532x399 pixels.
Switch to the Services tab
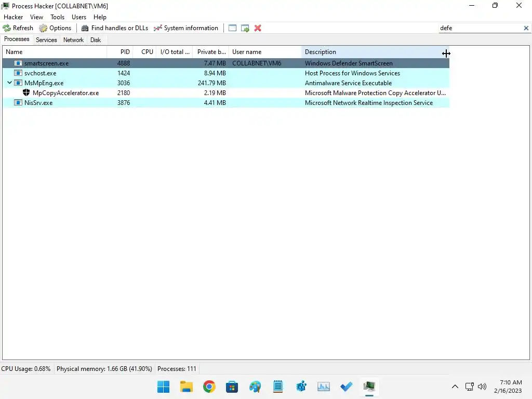coord(46,40)
